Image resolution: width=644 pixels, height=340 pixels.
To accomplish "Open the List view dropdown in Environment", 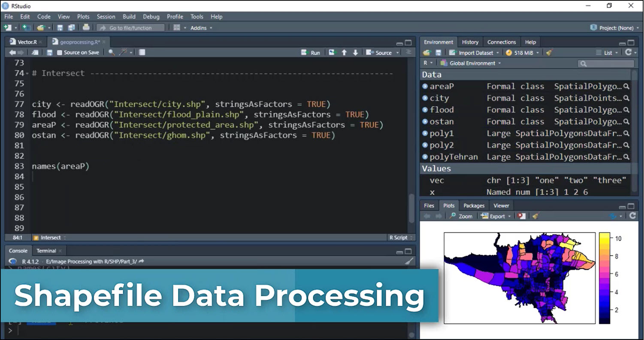I will pyautogui.click(x=607, y=53).
